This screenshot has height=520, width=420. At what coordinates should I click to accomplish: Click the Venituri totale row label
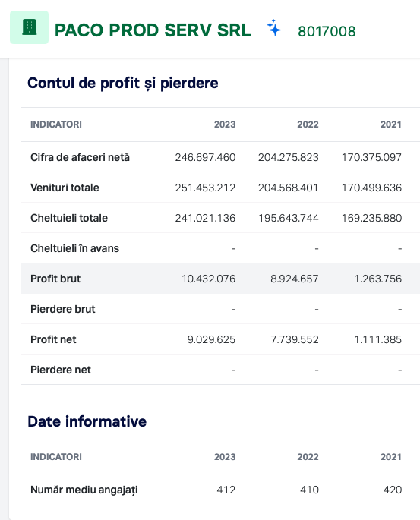point(65,188)
